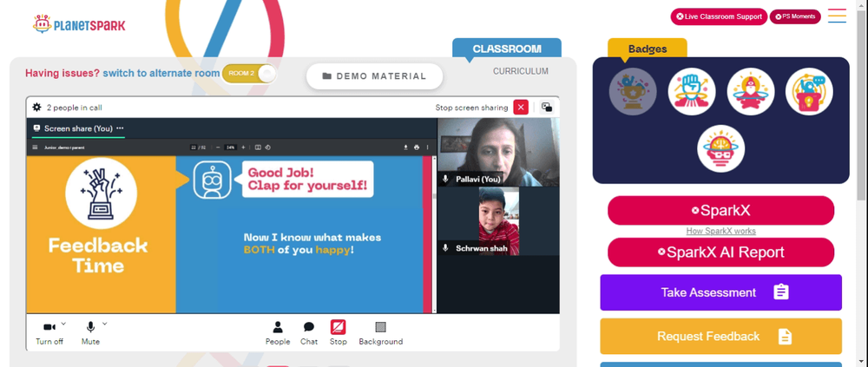The image size is (868, 367).
Task: Open the People panel
Action: [x=278, y=333]
